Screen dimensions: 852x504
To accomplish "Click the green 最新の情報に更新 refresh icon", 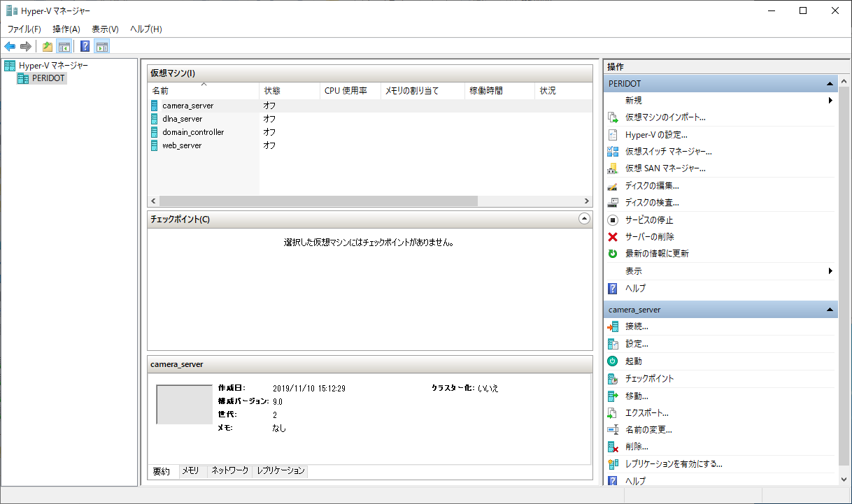I will tap(613, 254).
